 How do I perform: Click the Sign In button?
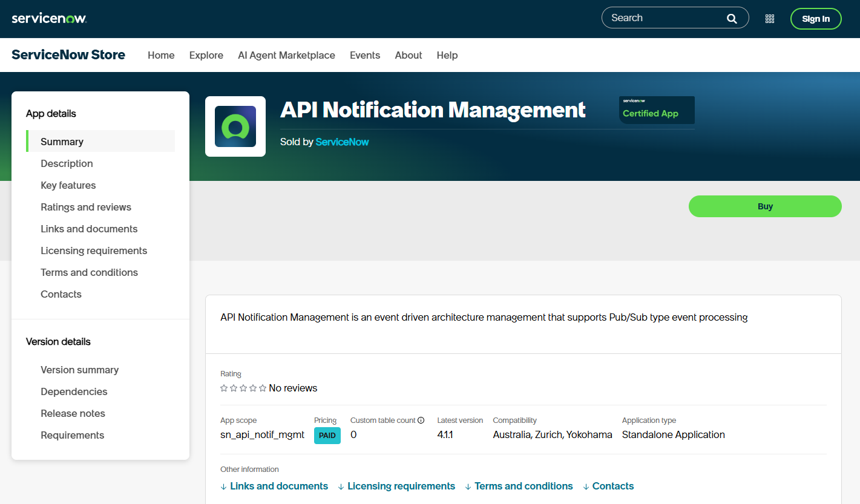[816, 19]
